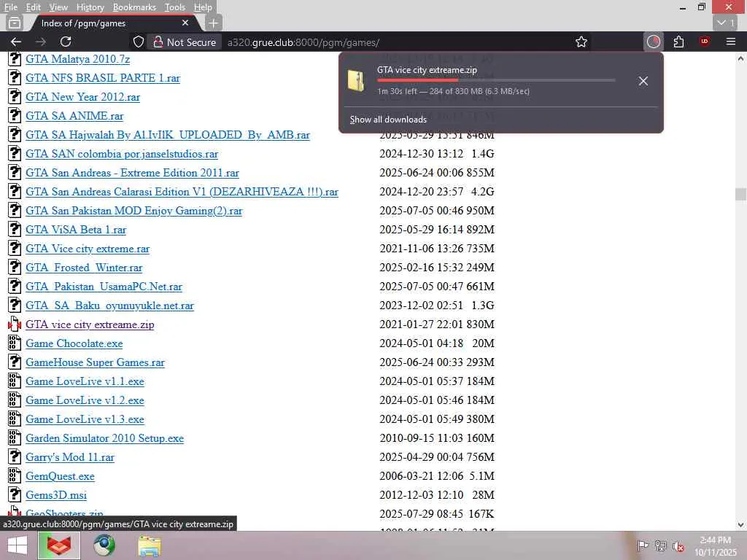Open the History menu
Image resolution: width=747 pixels, height=560 pixels.
point(90,7)
